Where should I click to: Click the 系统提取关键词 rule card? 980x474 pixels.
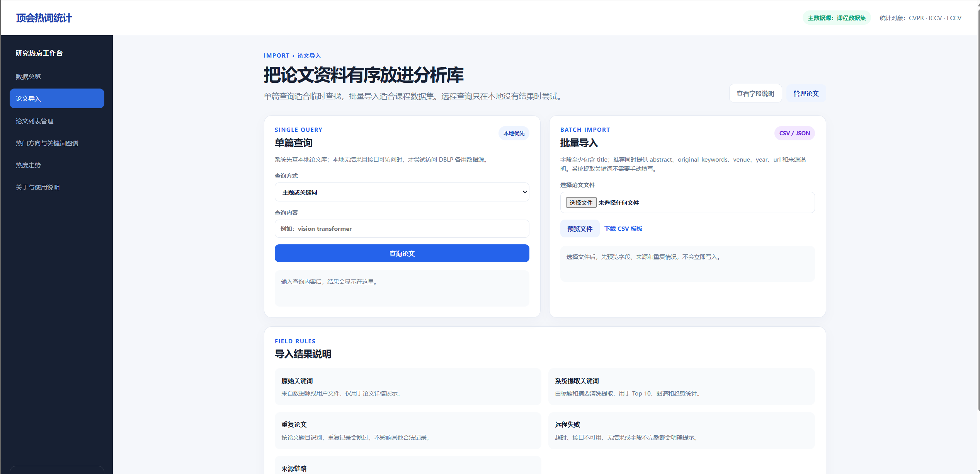[x=681, y=387]
